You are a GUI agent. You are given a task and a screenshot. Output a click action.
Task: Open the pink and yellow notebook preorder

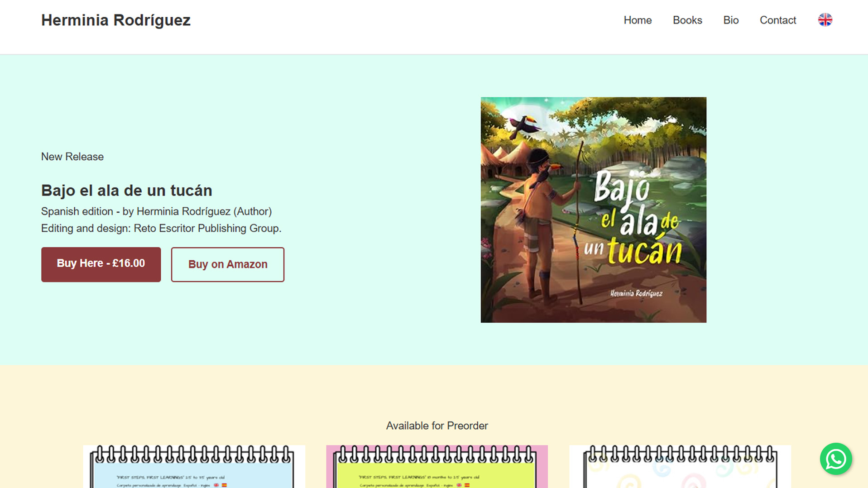click(437, 466)
